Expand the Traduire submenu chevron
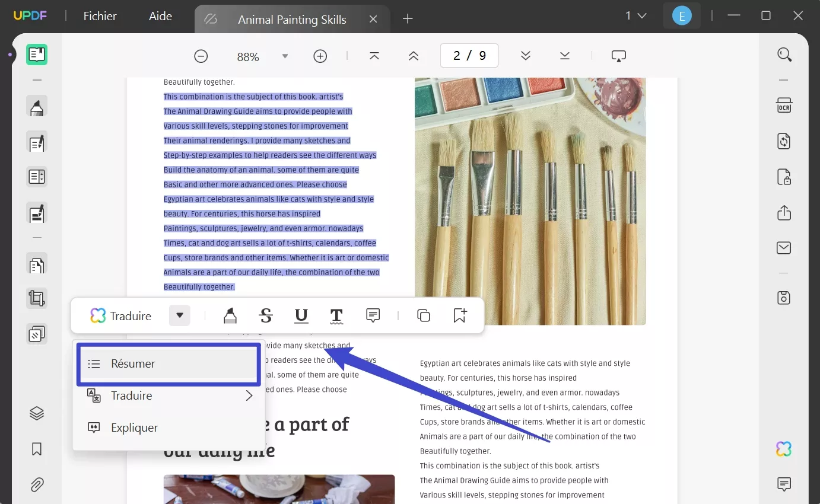 point(249,395)
